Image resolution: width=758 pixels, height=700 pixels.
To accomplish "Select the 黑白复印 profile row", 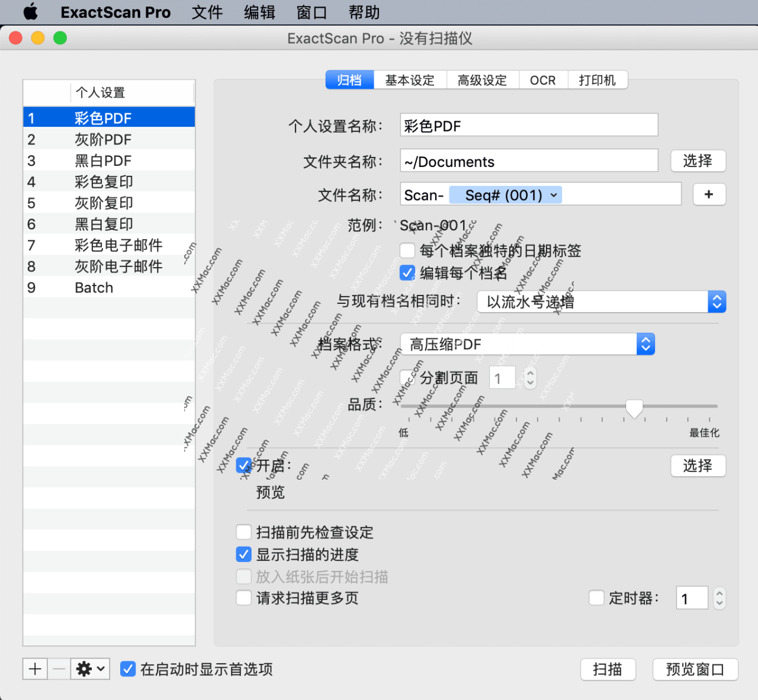I will click(x=109, y=224).
